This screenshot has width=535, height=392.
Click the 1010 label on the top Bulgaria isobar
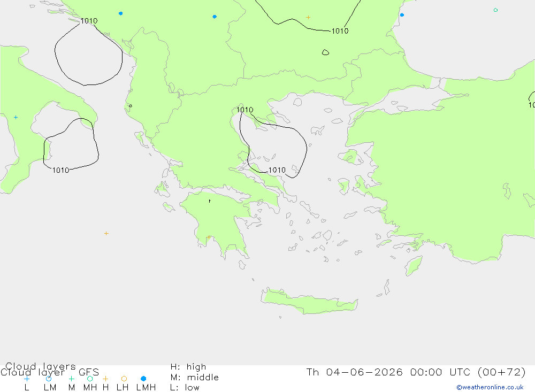[340, 31]
